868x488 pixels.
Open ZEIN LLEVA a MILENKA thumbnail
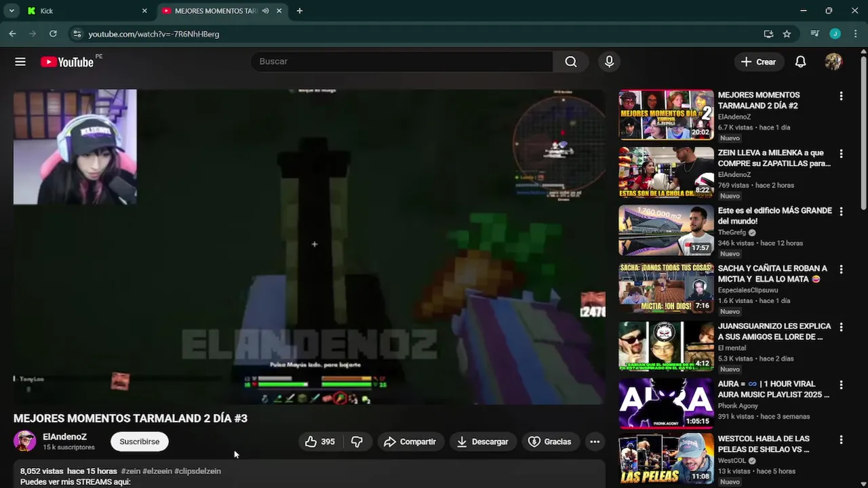coord(666,172)
